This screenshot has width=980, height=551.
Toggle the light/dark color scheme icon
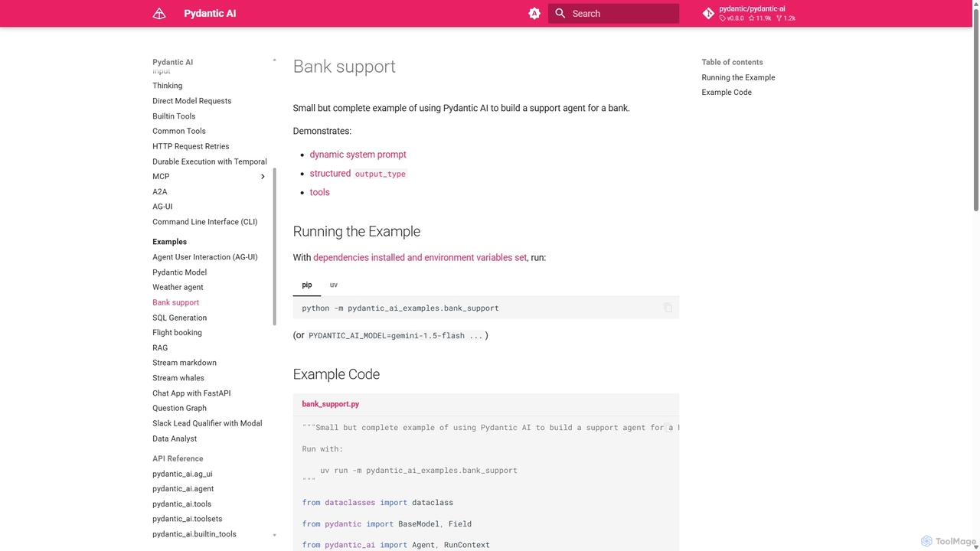pos(534,14)
